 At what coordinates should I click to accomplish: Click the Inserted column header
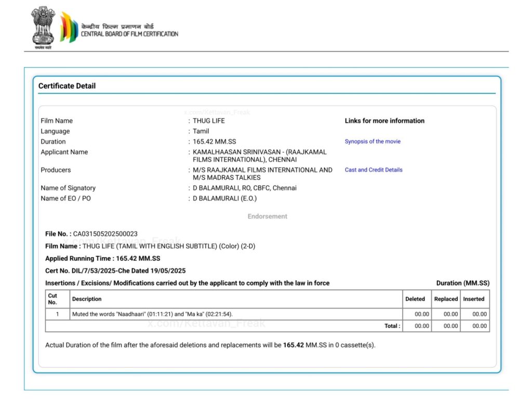tap(473, 299)
